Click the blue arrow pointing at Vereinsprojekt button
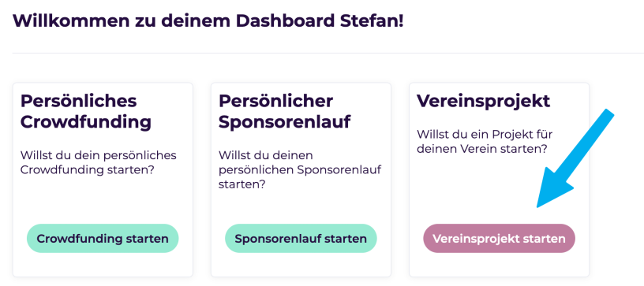Viewport: 644px width, 286px height. 575,158
